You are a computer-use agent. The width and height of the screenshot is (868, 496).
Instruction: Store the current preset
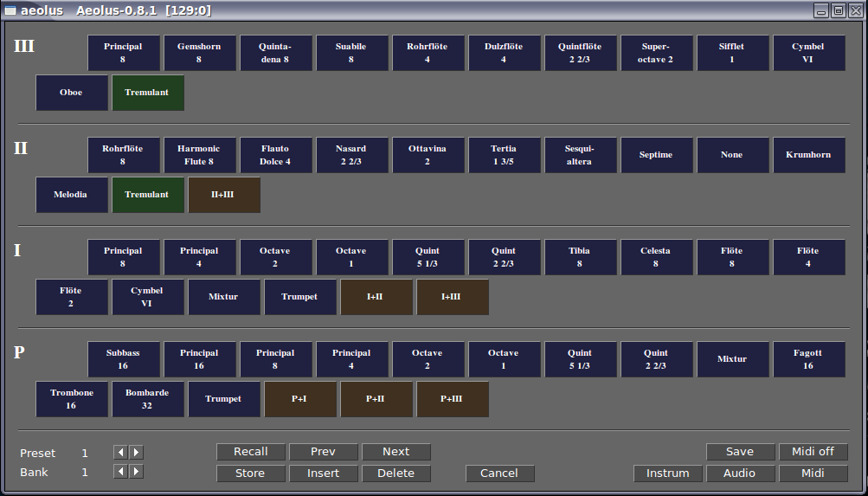[x=251, y=473]
